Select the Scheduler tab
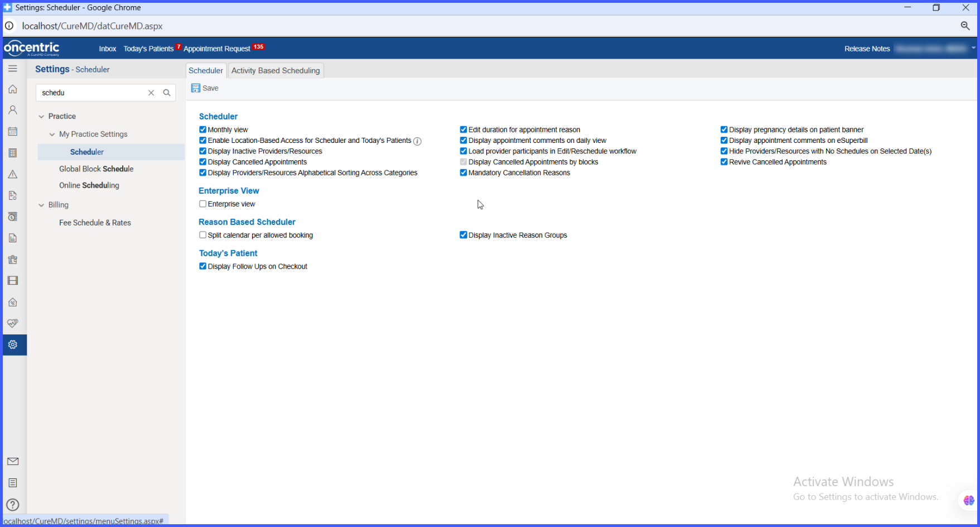 206,70
